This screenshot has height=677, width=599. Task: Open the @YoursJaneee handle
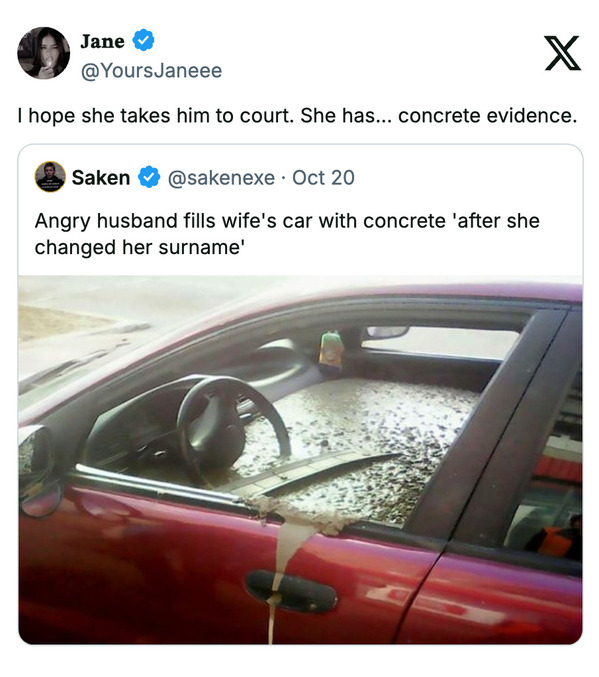pos(151,70)
